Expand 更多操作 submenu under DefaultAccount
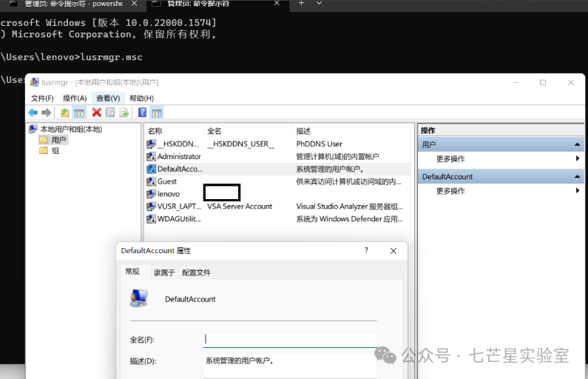 (578, 191)
